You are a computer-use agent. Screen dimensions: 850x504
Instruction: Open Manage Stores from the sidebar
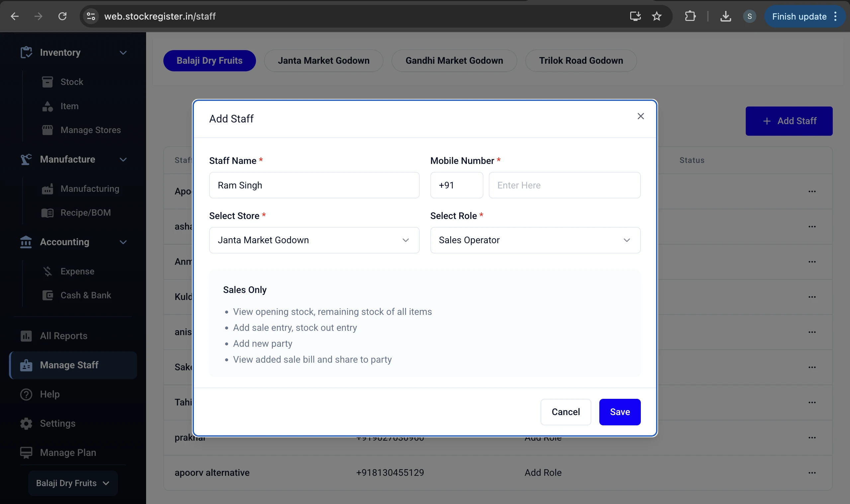[x=47, y=130]
